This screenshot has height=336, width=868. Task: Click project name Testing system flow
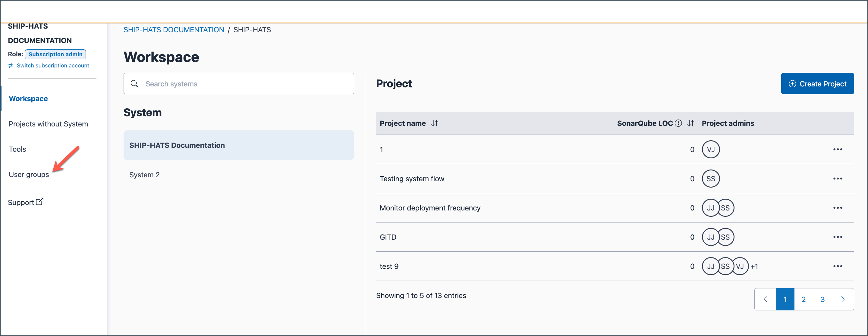[412, 179]
